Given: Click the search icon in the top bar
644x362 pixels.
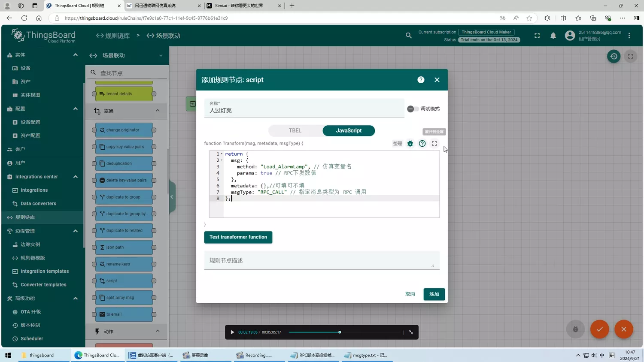Looking at the screenshot, I should click(408, 36).
